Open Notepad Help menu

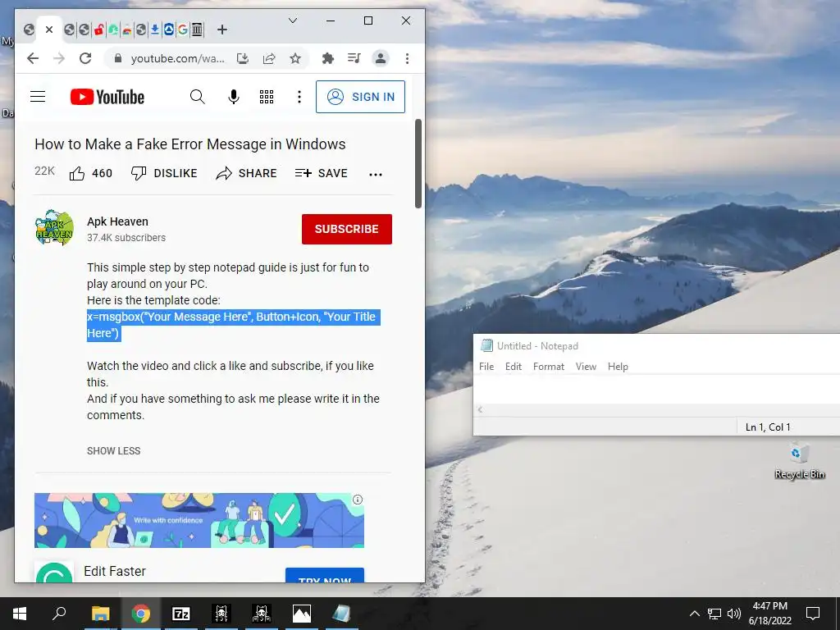coord(618,367)
